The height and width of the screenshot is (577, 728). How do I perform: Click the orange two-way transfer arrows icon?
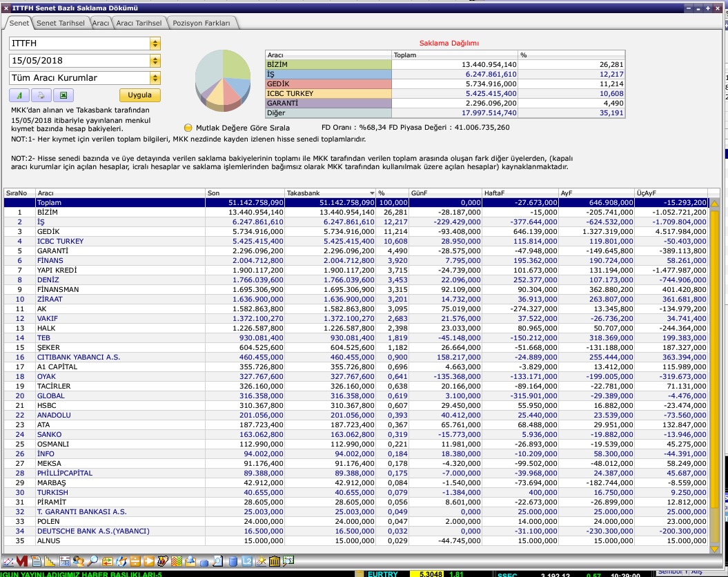click(107, 561)
